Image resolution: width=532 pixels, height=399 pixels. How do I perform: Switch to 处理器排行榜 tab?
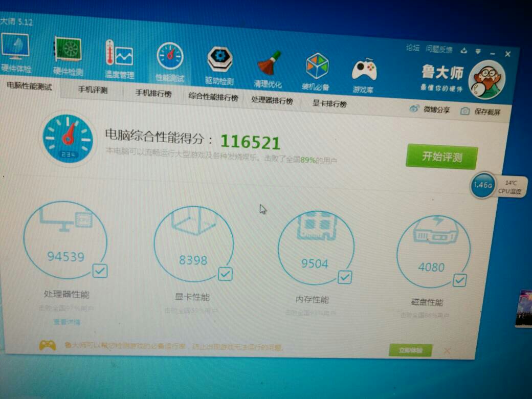click(272, 100)
